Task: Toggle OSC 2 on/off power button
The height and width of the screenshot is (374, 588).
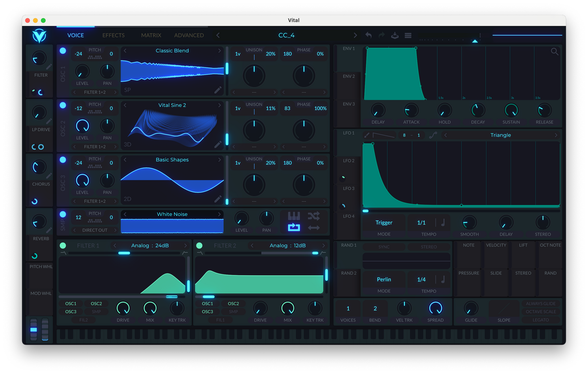Action: [x=63, y=105]
